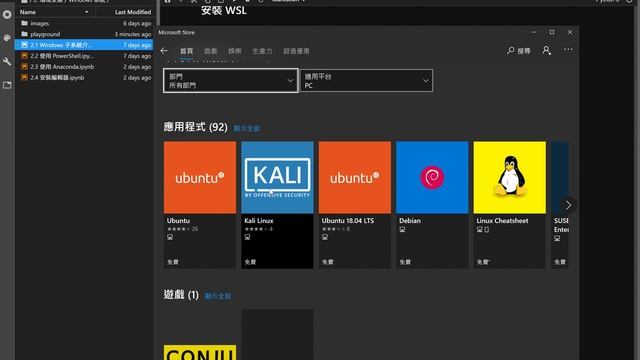Click the Ubuntu 18.04 LTS title text
The image size is (640, 360).
coord(348,220)
